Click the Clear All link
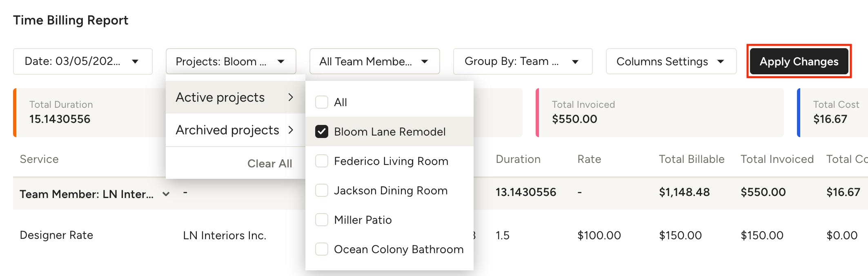 coord(269,163)
